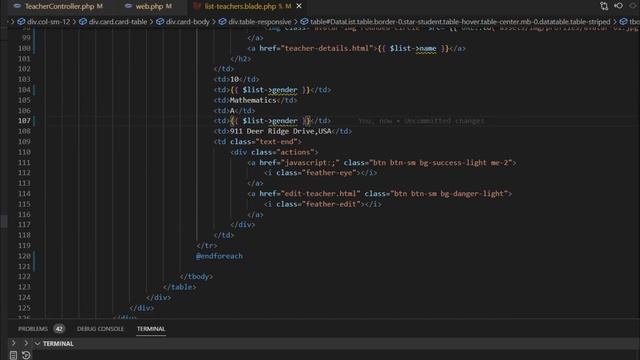Viewport: 640px width, 360px height.
Task: Click the second chevron left of the TERMINAL header
Action: (x=26, y=343)
